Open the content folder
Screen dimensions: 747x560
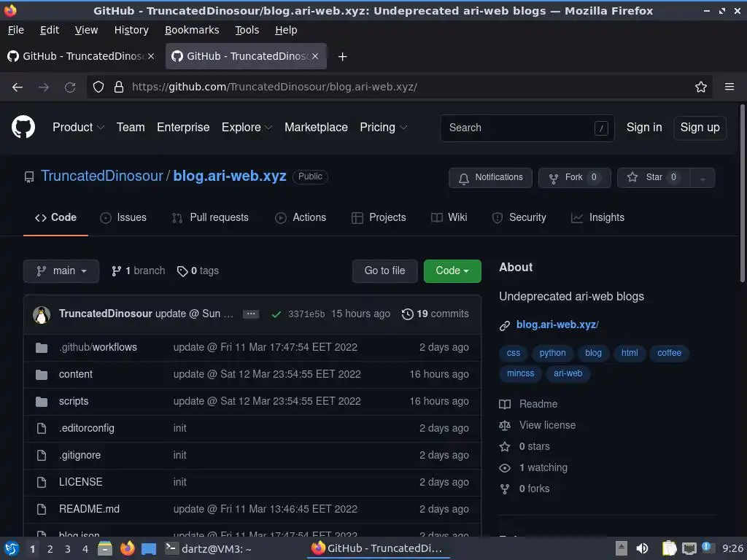(76, 374)
